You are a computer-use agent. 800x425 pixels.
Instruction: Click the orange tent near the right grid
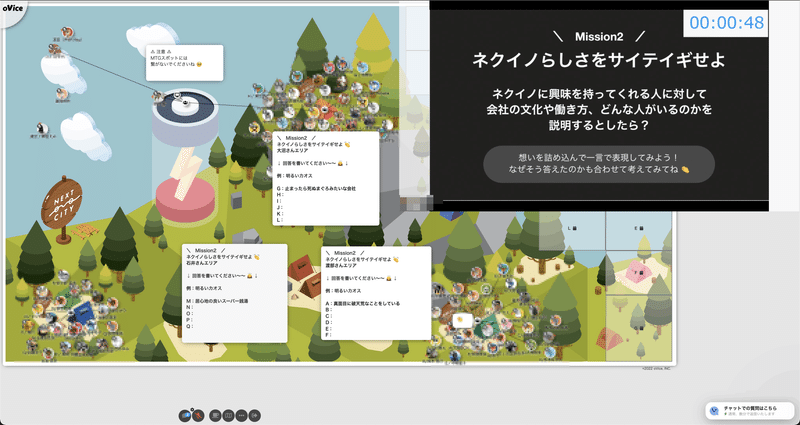[x=609, y=339]
